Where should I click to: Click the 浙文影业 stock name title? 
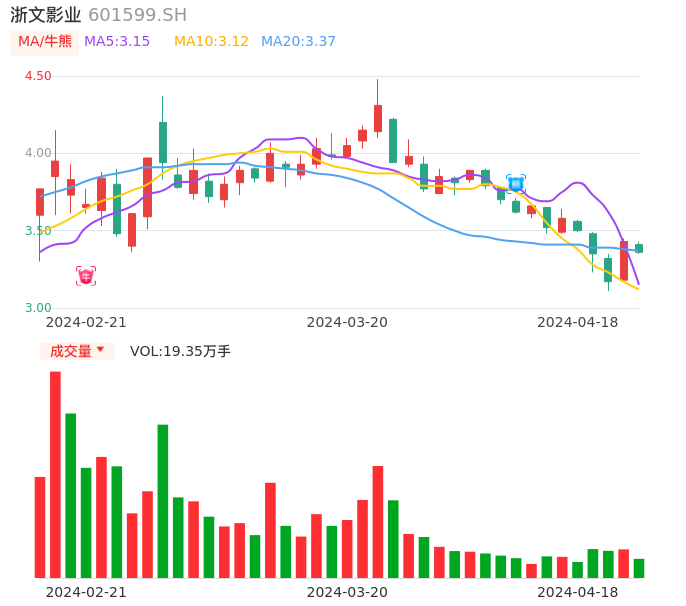click(45, 15)
